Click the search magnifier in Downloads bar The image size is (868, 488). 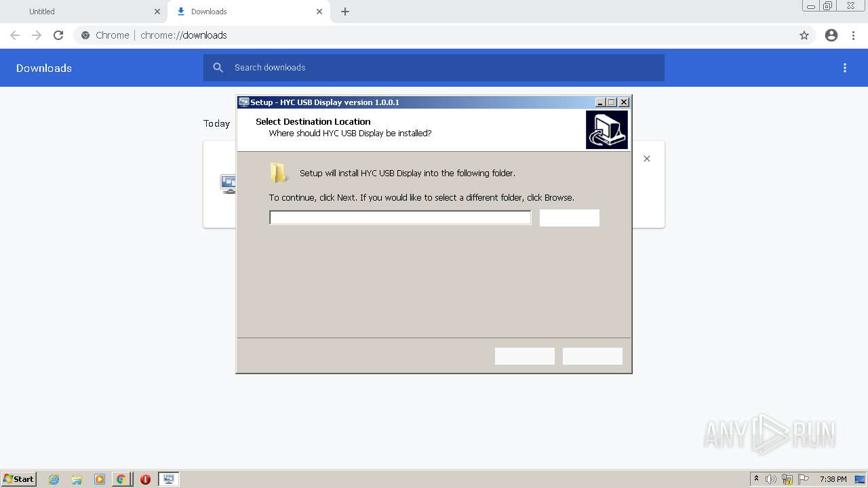click(218, 68)
